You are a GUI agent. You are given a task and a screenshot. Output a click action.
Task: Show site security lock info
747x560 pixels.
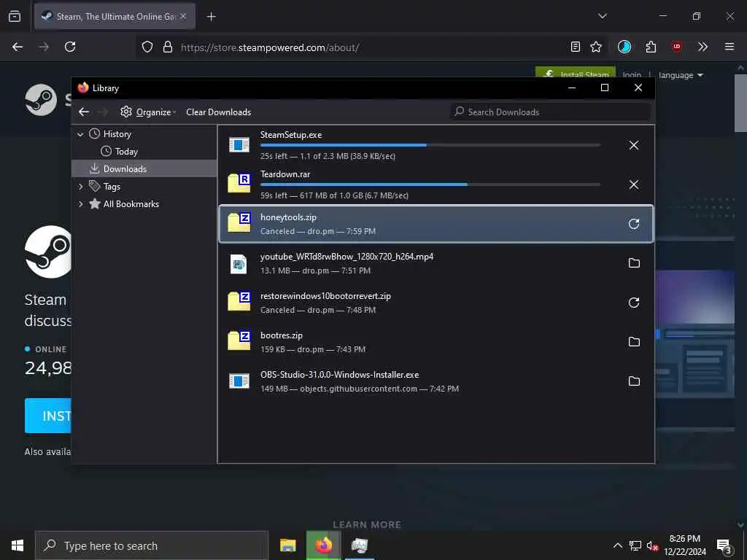[168, 47]
